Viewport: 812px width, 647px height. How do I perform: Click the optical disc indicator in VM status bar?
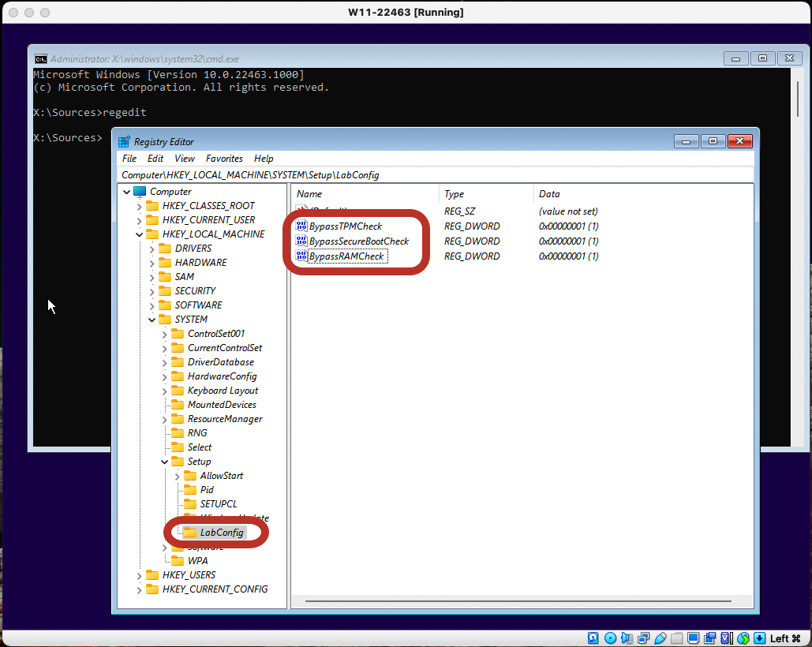610,638
